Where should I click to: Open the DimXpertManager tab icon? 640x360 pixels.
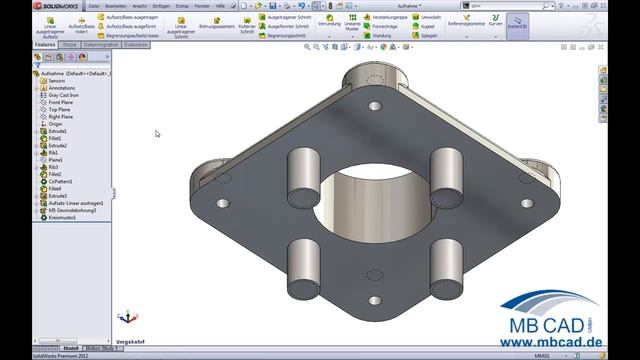(x=71, y=57)
